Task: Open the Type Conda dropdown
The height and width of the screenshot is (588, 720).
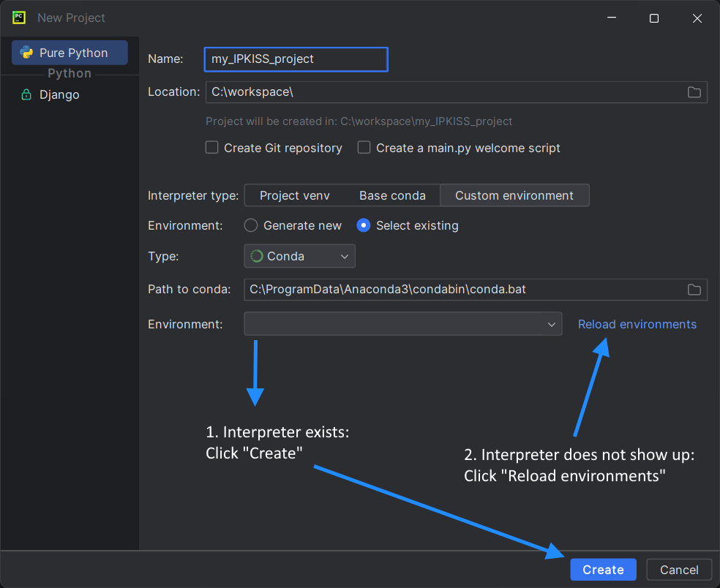Action: (299, 256)
